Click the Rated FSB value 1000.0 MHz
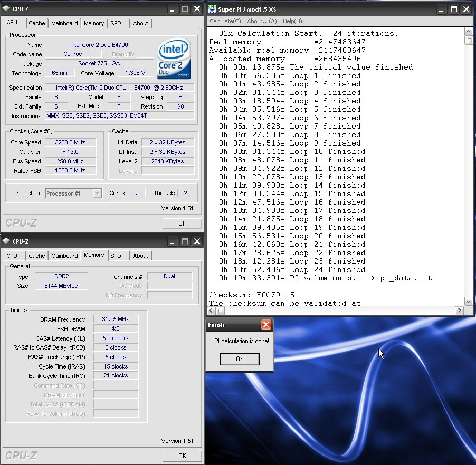 pyautogui.click(x=70, y=170)
